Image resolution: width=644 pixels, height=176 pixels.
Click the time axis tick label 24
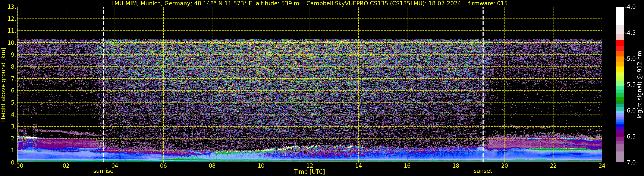tap(602, 166)
